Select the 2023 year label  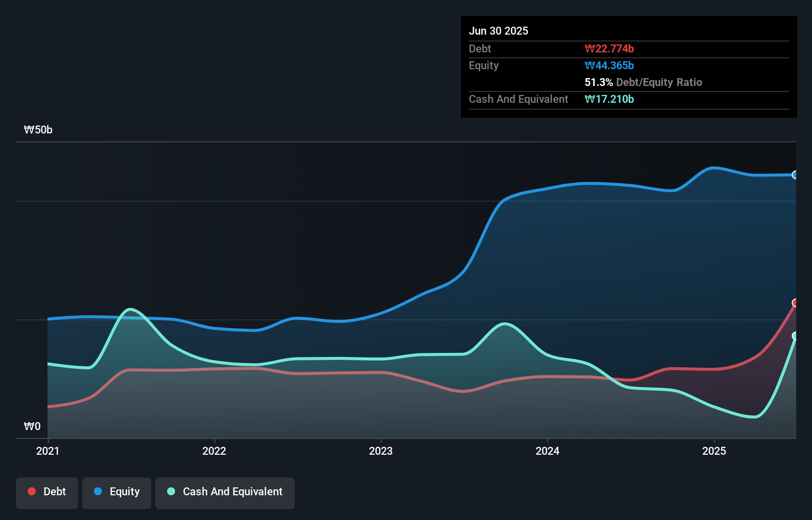tap(380, 451)
